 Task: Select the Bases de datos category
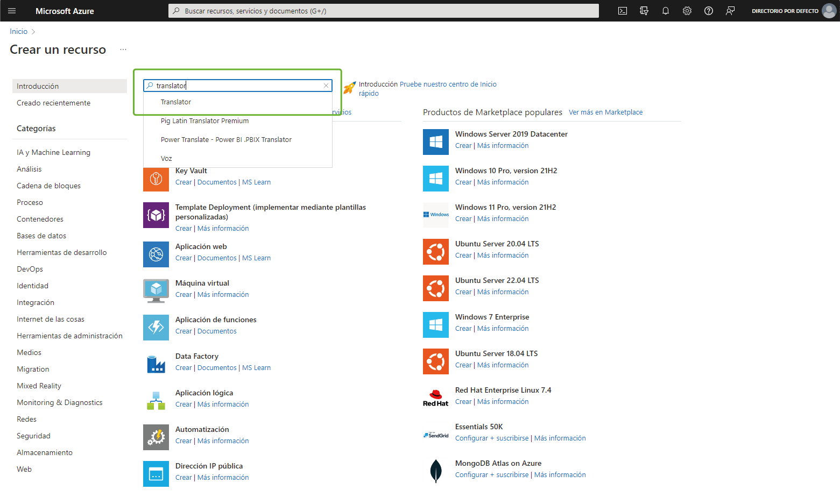(x=41, y=236)
